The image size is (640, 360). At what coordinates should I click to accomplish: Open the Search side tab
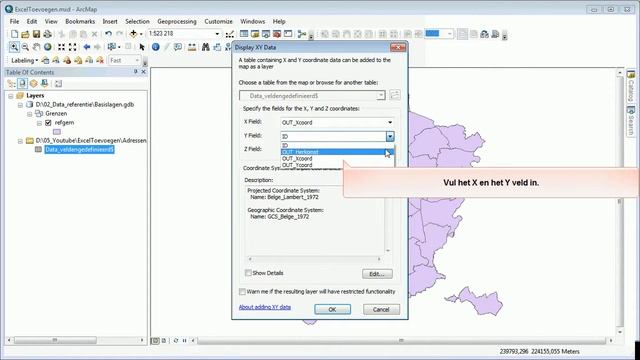tap(631, 121)
